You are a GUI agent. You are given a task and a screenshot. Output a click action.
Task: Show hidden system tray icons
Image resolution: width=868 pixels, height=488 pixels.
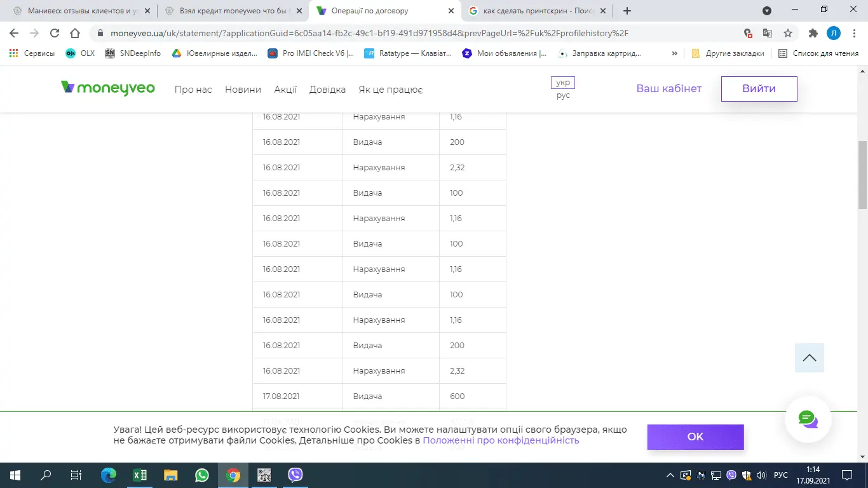[670, 475]
